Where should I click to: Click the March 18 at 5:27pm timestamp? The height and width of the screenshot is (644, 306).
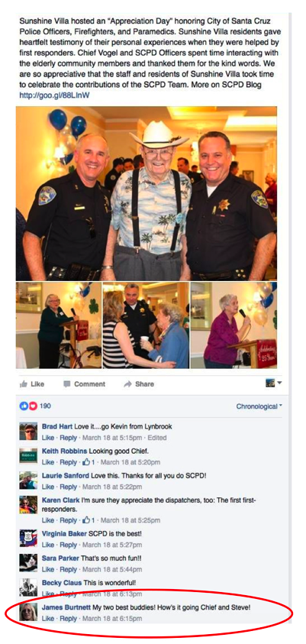tap(112, 545)
